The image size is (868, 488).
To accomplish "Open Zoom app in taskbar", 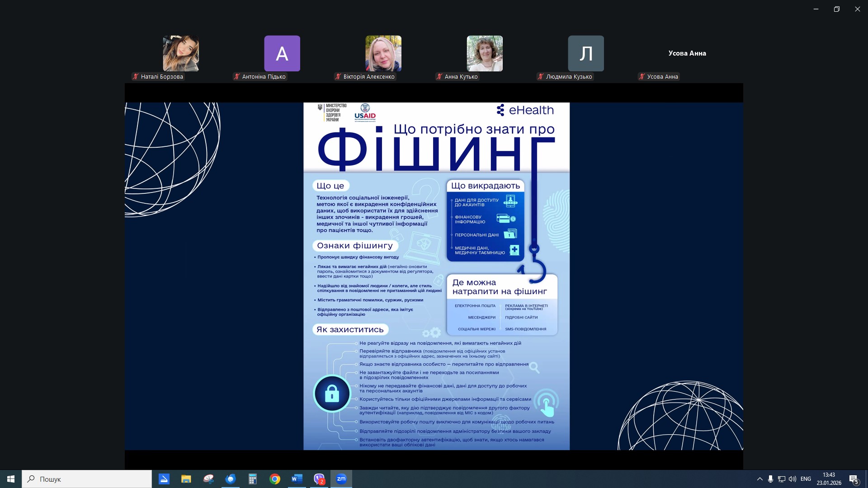I will pyautogui.click(x=341, y=479).
